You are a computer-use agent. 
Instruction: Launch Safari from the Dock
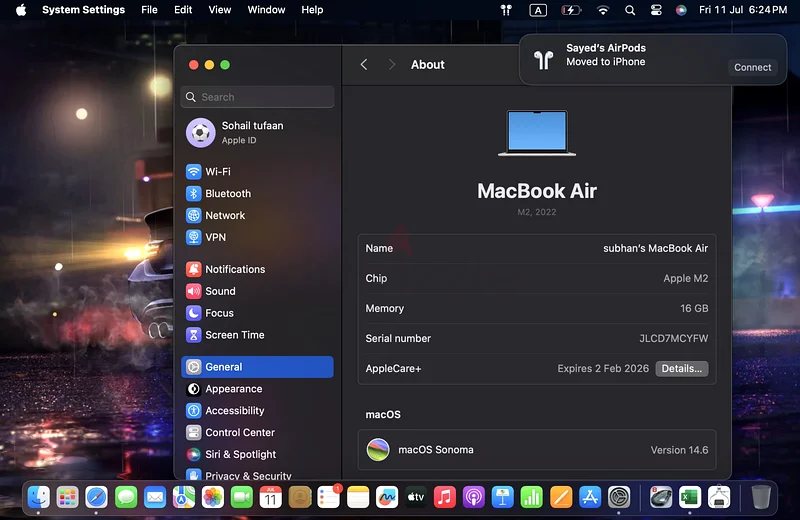[96, 497]
